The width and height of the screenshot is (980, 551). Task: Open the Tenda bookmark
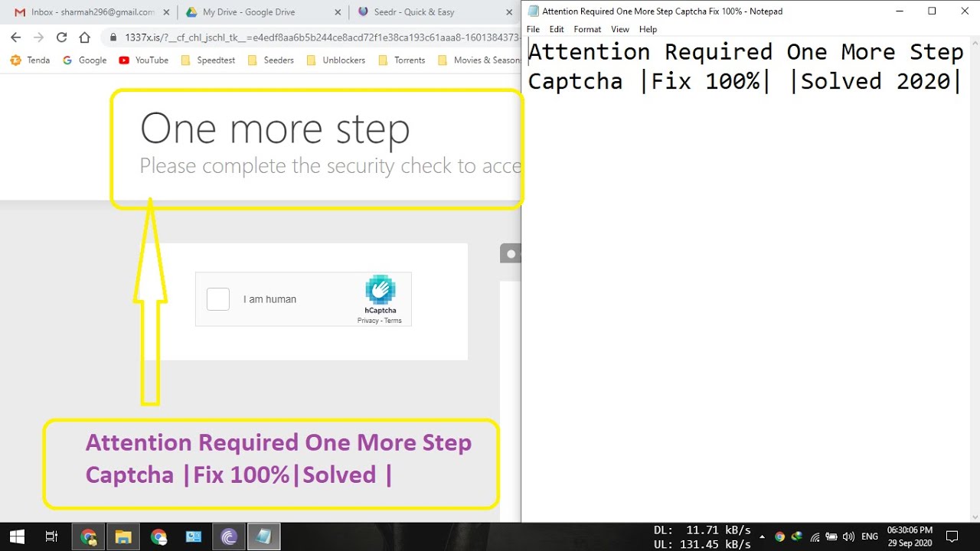(x=30, y=60)
